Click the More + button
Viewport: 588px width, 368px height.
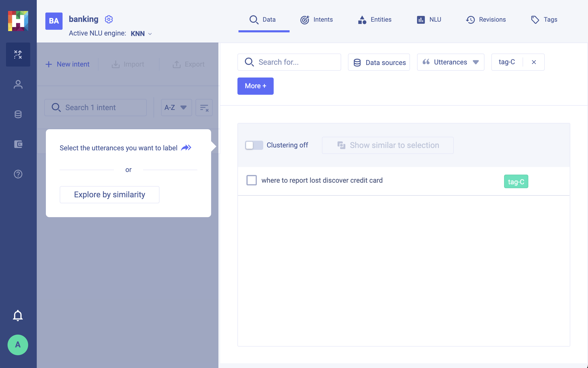click(255, 86)
